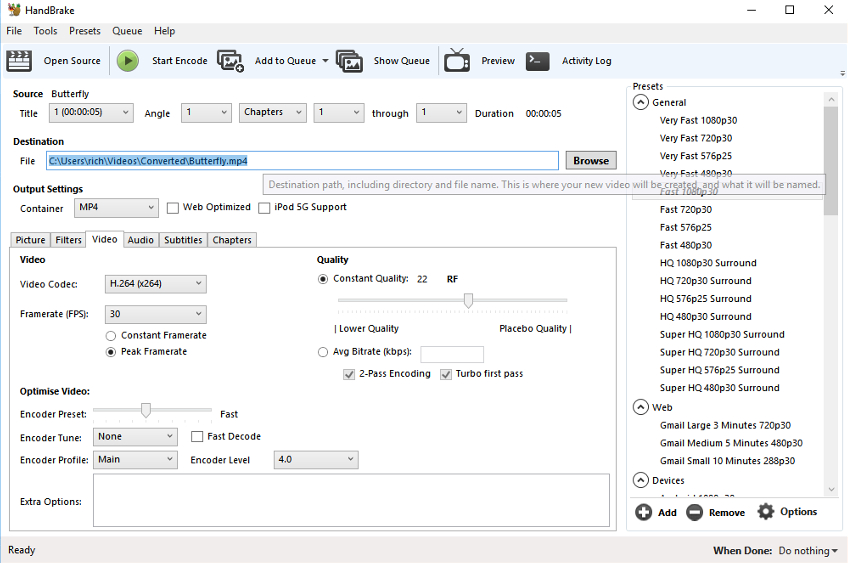Switch to the Subtitles tab

[x=183, y=240]
